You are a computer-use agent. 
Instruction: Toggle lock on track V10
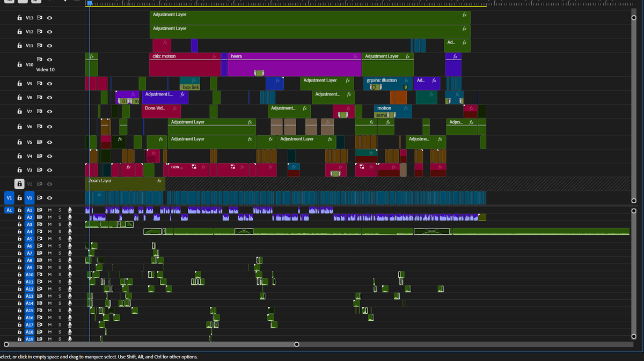click(x=19, y=64)
